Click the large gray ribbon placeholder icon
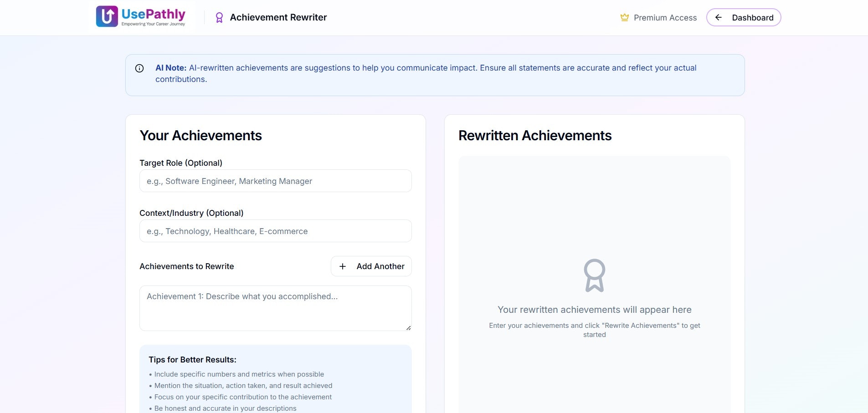Viewport: 868px width, 413px height. (595, 275)
